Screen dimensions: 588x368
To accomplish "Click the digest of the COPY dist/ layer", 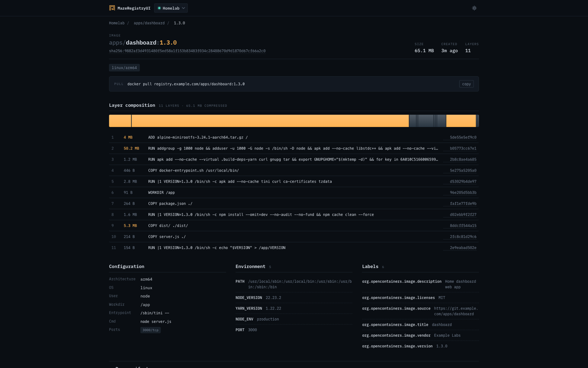I will 463,226.
